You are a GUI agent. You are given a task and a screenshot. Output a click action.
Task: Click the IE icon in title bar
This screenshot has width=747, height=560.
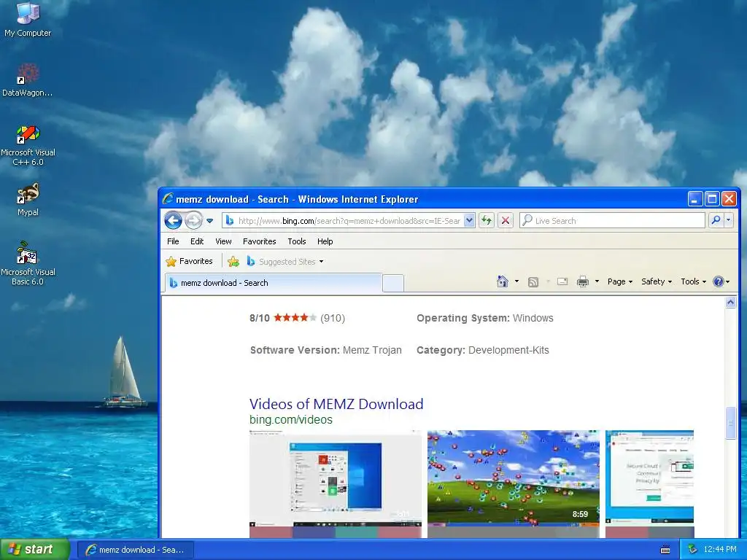pyautogui.click(x=168, y=198)
